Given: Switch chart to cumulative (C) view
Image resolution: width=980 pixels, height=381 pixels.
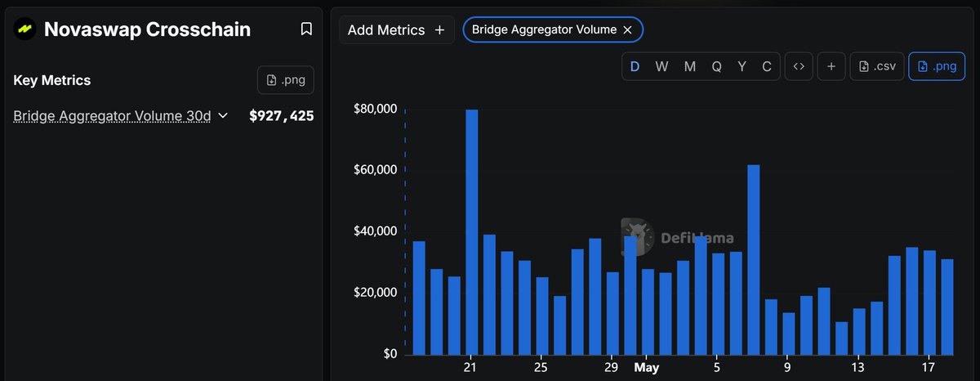Looking at the screenshot, I should coord(767,67).
